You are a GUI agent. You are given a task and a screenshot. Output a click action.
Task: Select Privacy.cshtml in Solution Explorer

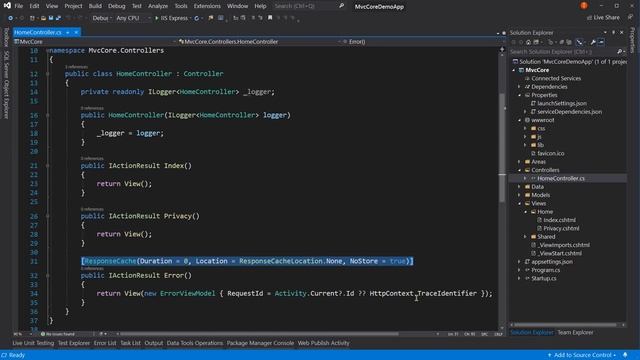click(561, 228)
